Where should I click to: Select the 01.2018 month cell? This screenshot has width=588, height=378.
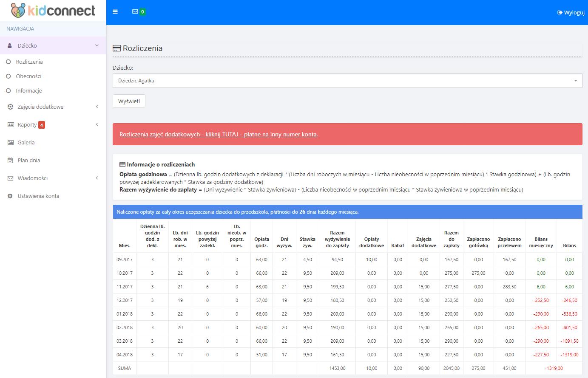pos(125,314)
